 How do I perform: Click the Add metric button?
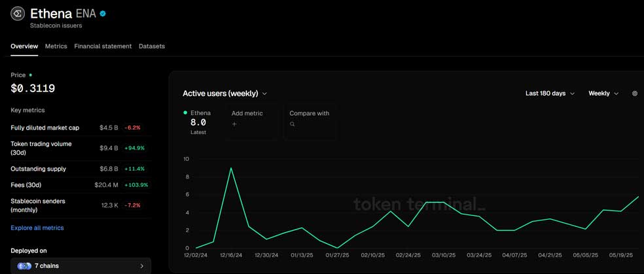click(251, 122)
